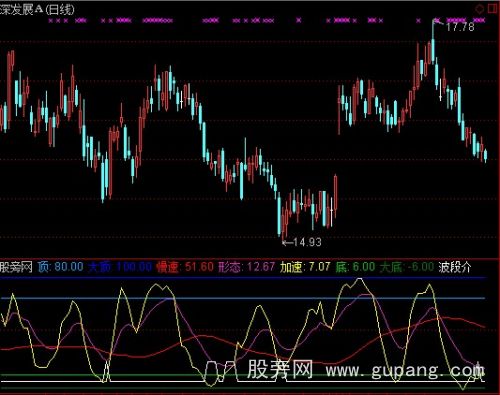Click the 底: 6.00 indicator value
500x395 pixels.
[x=355, y=267]
